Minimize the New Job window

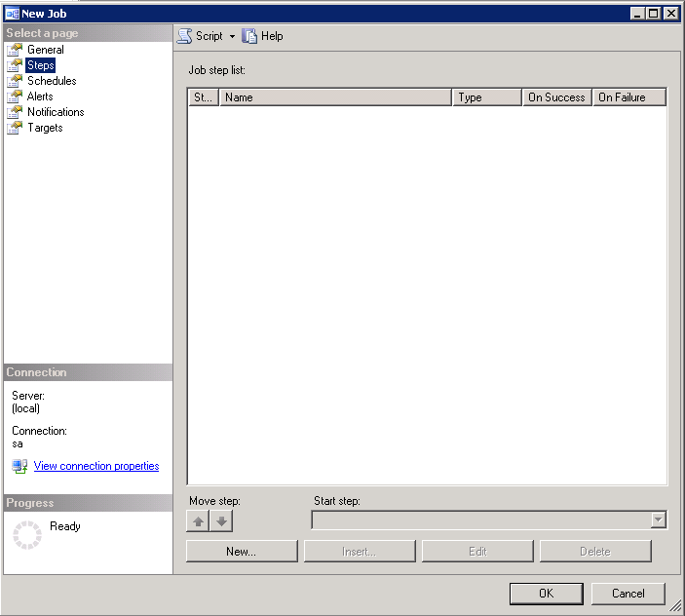(x=637, y=14)
